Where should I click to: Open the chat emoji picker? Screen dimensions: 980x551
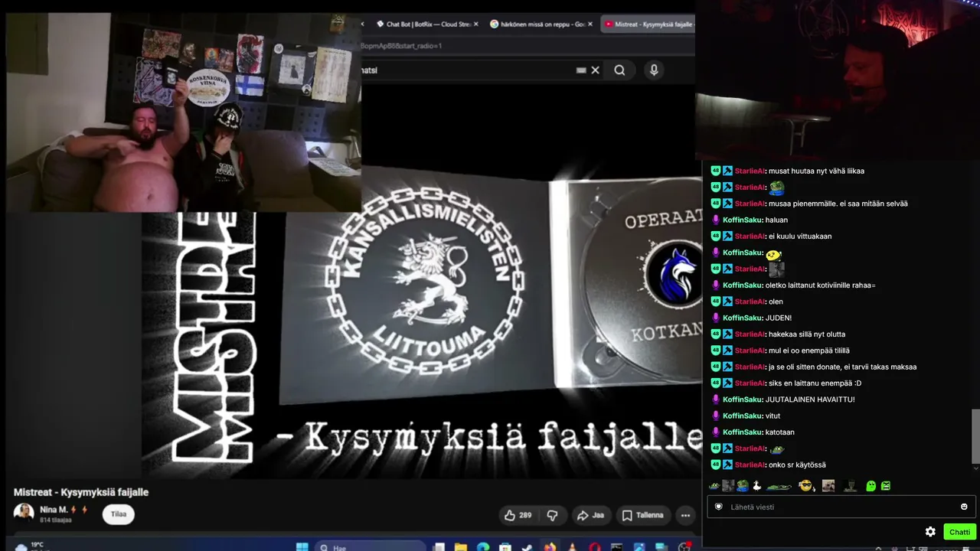pos(964,507)
